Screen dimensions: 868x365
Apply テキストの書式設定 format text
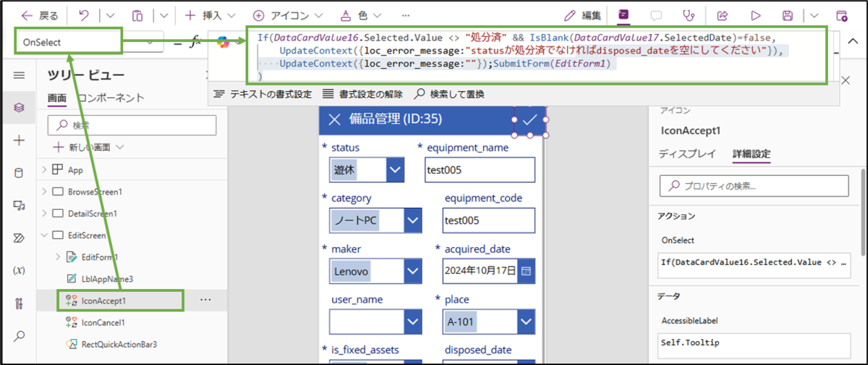(x=263, y=93)
